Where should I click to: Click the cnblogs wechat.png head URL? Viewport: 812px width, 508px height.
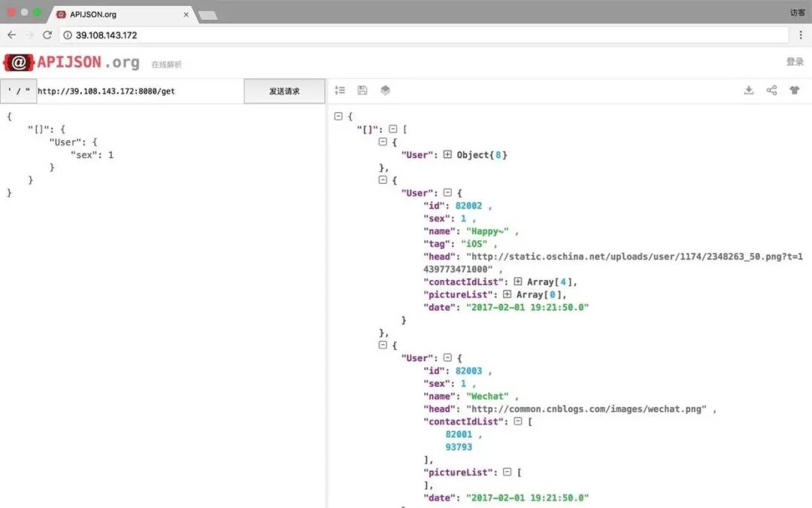click(x=586, y=409)
